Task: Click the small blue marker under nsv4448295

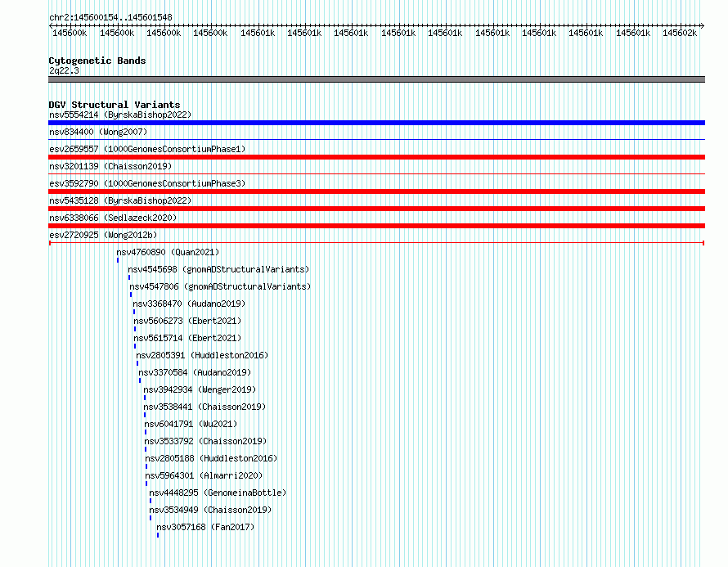Action: click(x=151, y=501)
